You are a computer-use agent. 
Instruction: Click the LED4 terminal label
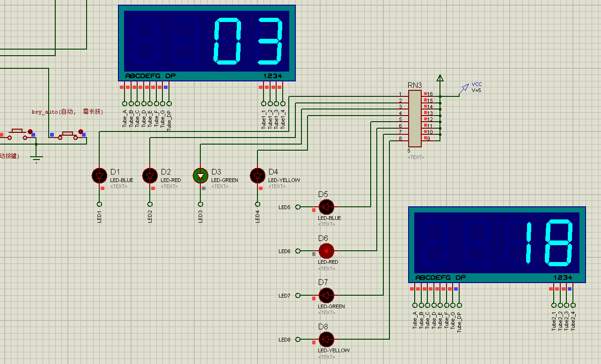[x=257, y=217]
